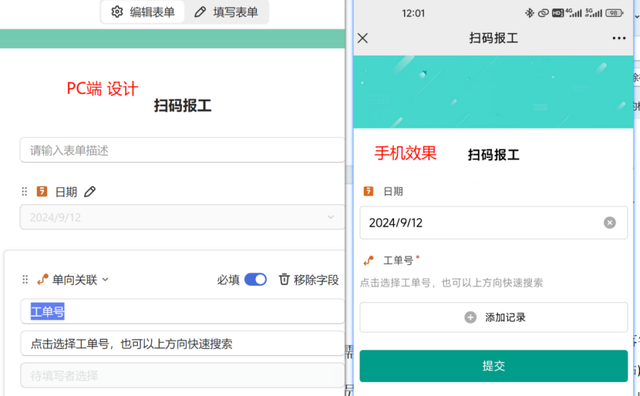
Task: Click the 请输入表单描述 description field
Action: point(182,150)
